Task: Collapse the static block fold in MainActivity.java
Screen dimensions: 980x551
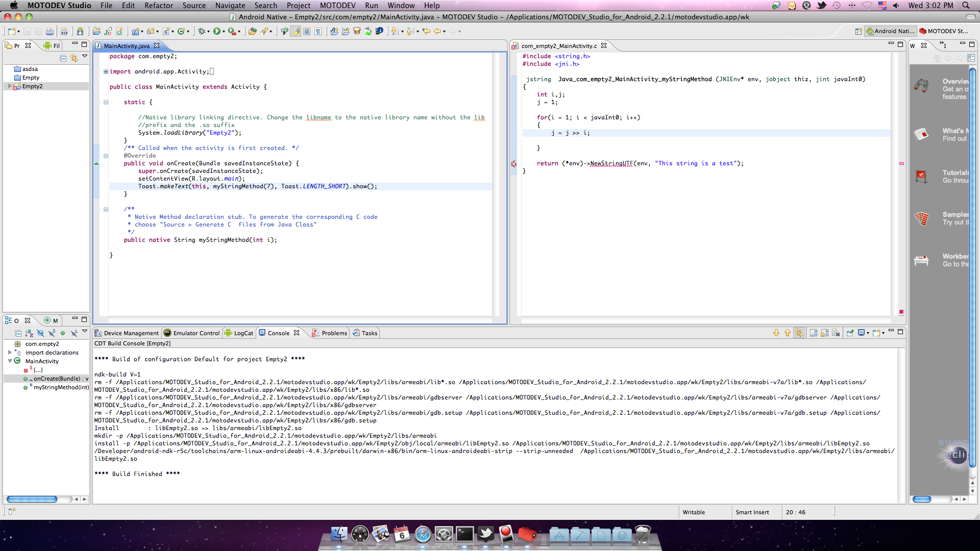Action: coord(106,102)
